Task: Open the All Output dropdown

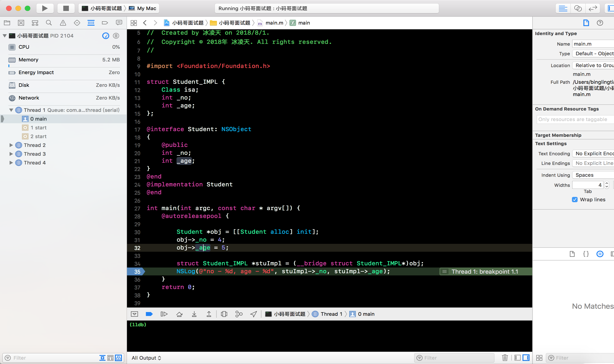Action: click(146, 358)
